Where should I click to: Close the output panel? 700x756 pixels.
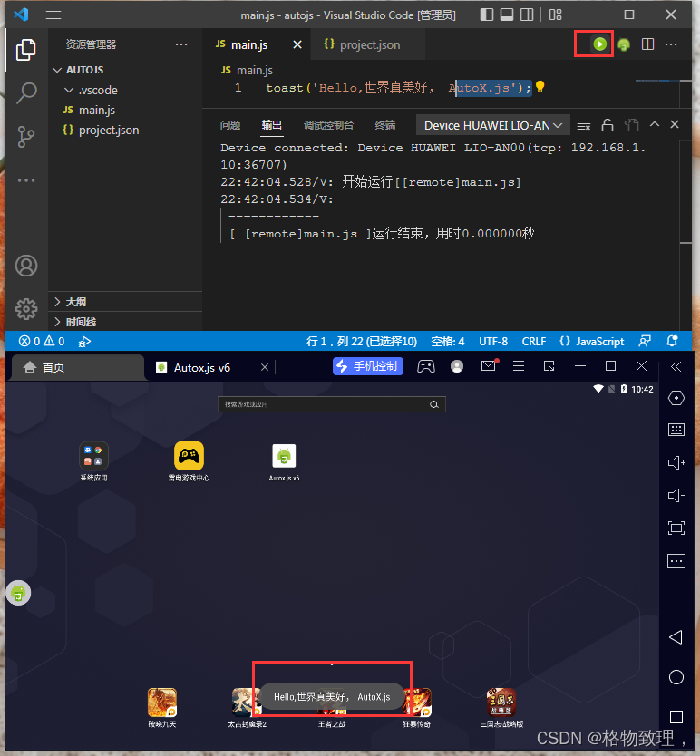pos(675,124)
